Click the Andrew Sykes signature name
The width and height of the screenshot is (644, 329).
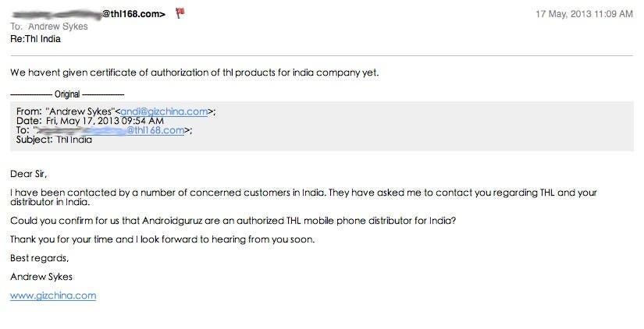tap(41, 277)
